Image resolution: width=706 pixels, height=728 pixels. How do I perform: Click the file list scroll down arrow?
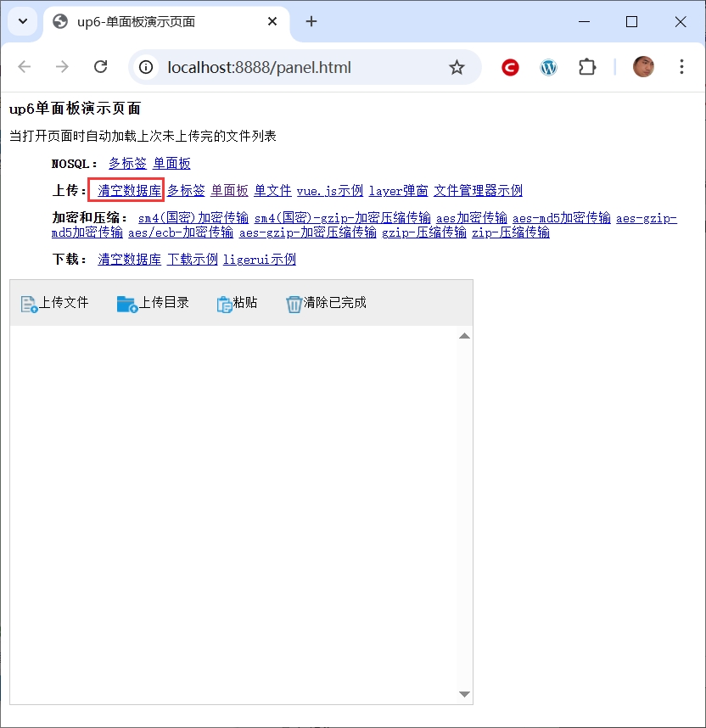[464, 694]
